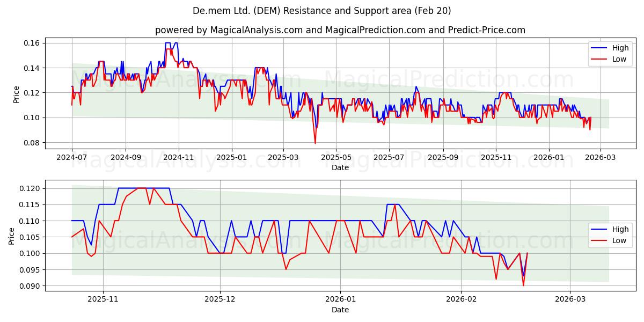Click the 0.095 tick on bottom chart
644x322 pixels.
tap(31, 270)
